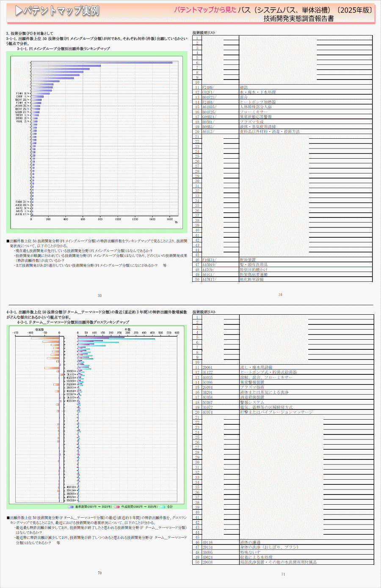Click the プラズマ生成 entry in upper list
This screenshot has width=381, height=588.
click(x=251, y=122)
